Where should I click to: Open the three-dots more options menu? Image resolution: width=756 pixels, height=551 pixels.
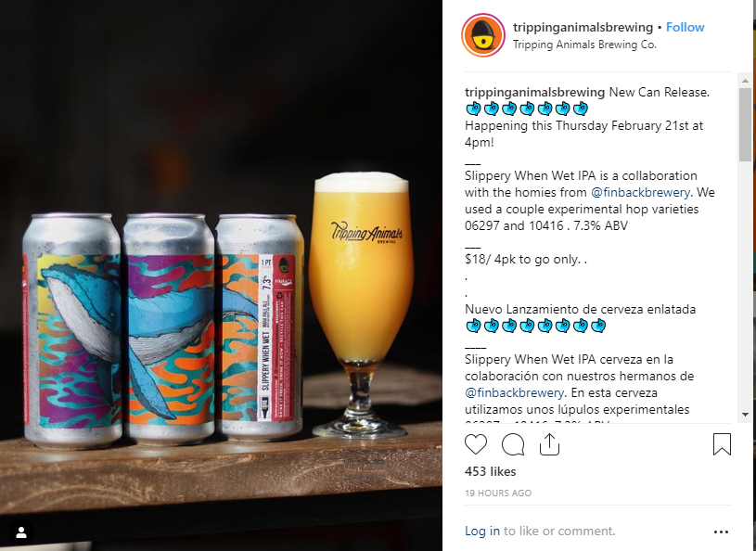tap(721, 532)
